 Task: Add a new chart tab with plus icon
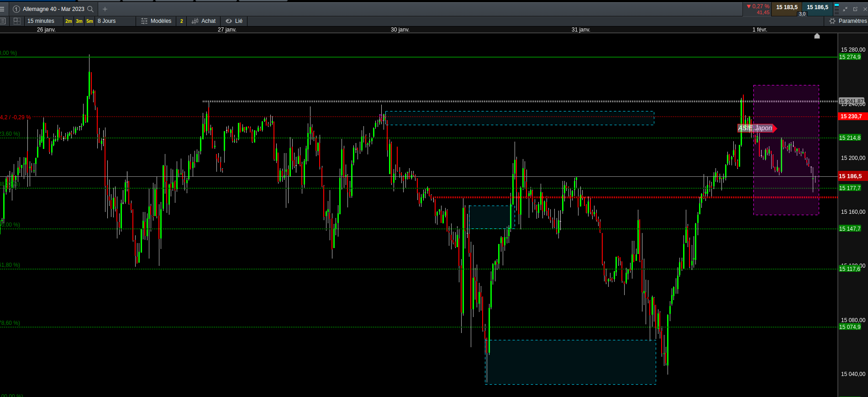tap(105, 9)
